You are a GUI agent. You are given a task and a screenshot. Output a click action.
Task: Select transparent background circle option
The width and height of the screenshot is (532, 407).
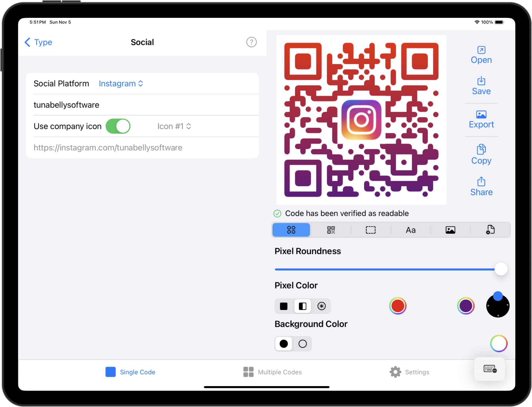click(302, 344)
